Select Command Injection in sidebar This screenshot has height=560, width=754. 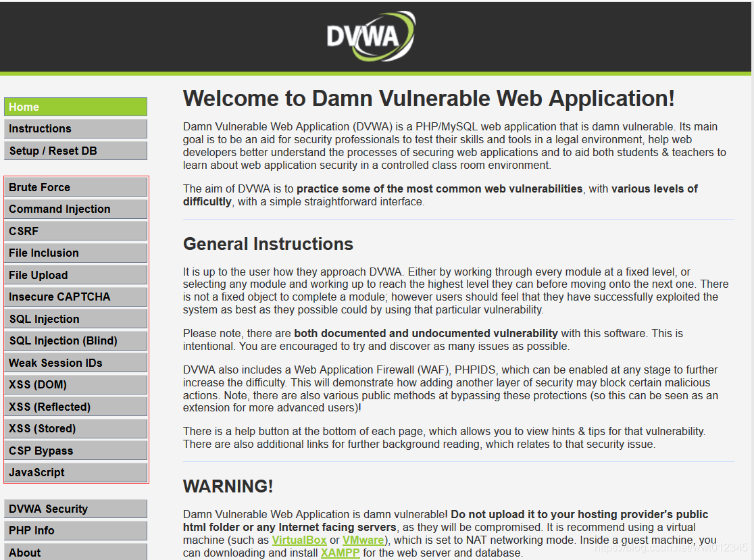[76, 209]
